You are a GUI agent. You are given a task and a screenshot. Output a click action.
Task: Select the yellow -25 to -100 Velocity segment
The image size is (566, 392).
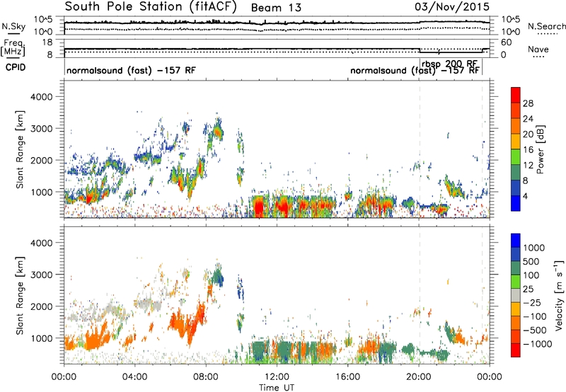[x=516, y=309]
